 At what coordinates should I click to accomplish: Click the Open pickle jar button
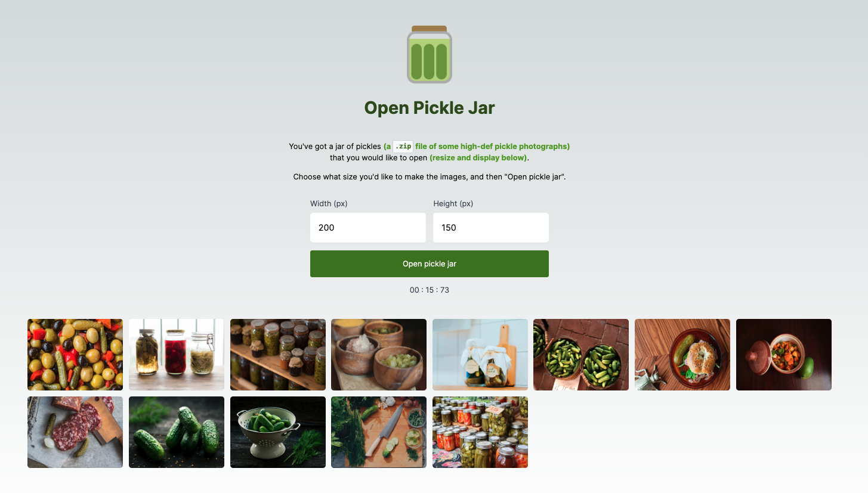tap(430, 263)
